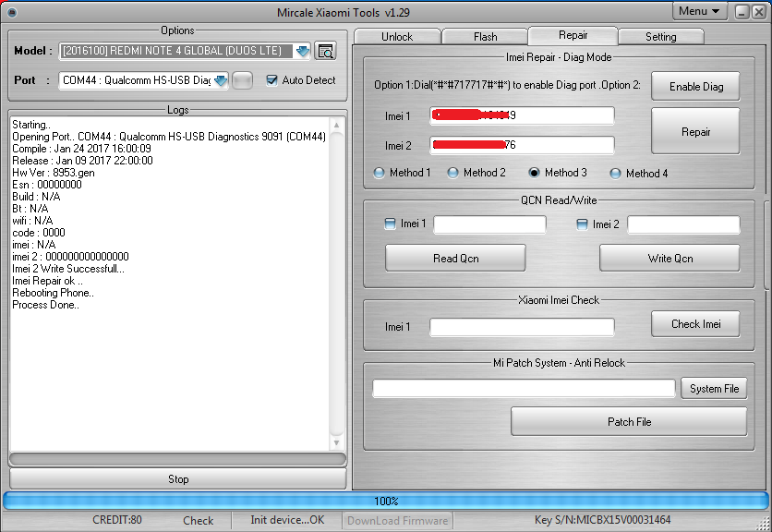Screen dimensions: 772x532
Task: Switch to the Setting tab
Action: pos(661,36)
